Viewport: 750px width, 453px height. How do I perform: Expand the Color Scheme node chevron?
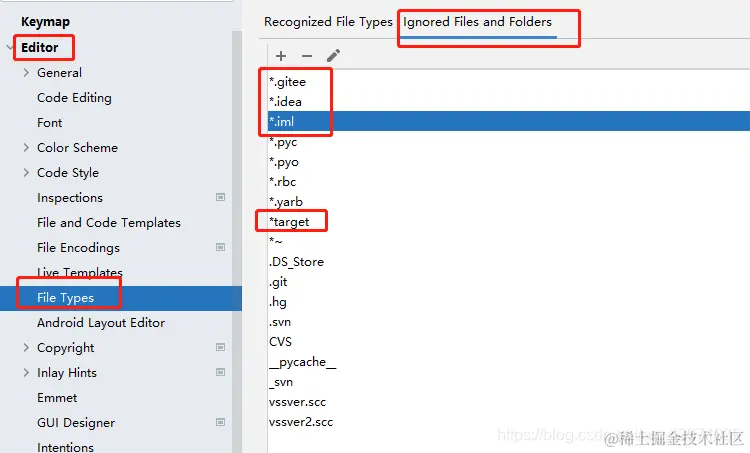click(26, 147)
